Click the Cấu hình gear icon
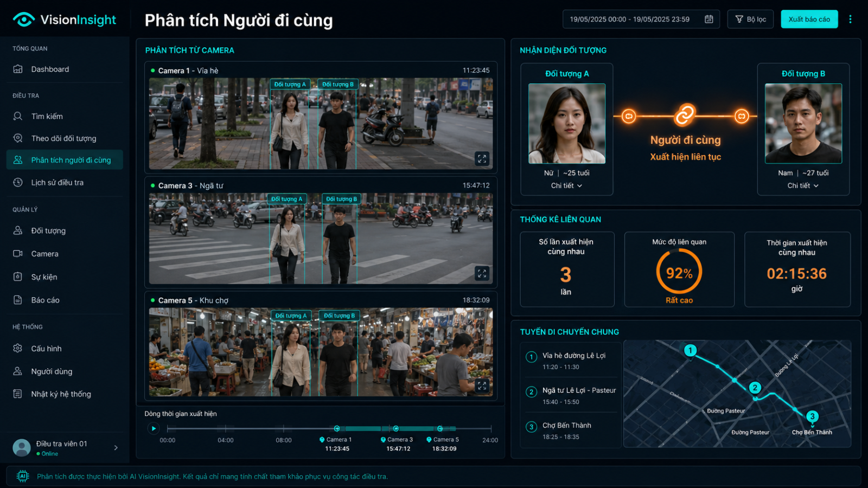Viewport: 868px width, 488px height. pos(18,348)
